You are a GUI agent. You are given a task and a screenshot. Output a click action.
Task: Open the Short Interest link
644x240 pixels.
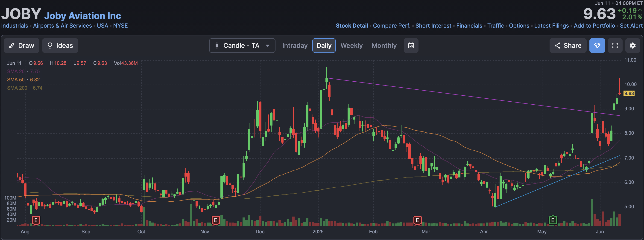[x=433, y=26]
